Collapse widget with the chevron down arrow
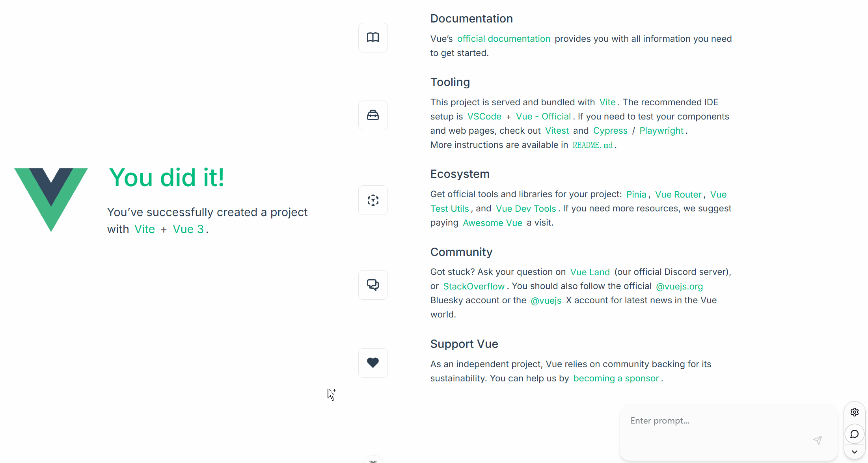The height and width of the screenshot is (463, 868). pos(854,452)
